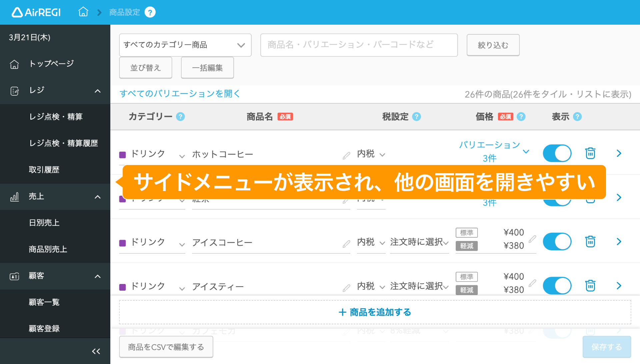Click the 絞り込む filter button

point(493,45)
